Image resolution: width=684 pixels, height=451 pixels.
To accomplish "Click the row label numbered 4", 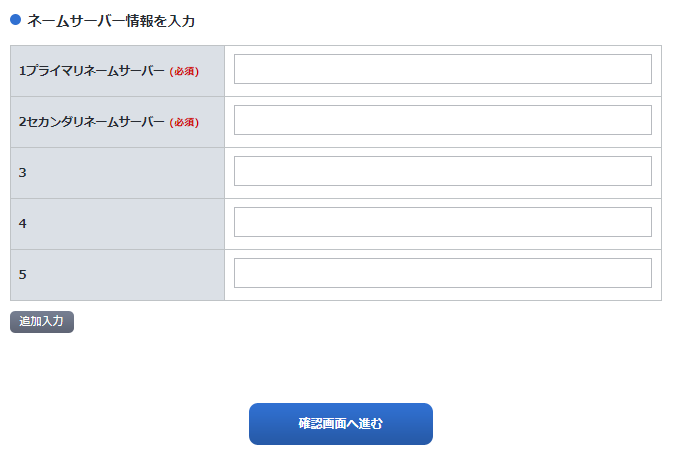I will (x=22, y=224).
